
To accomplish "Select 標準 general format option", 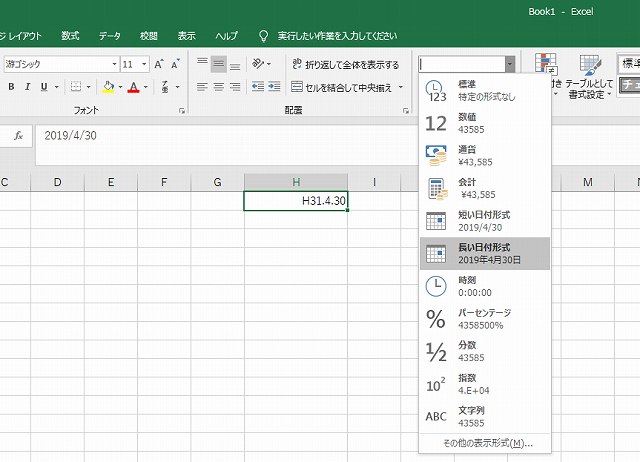I will click(485, 91).
